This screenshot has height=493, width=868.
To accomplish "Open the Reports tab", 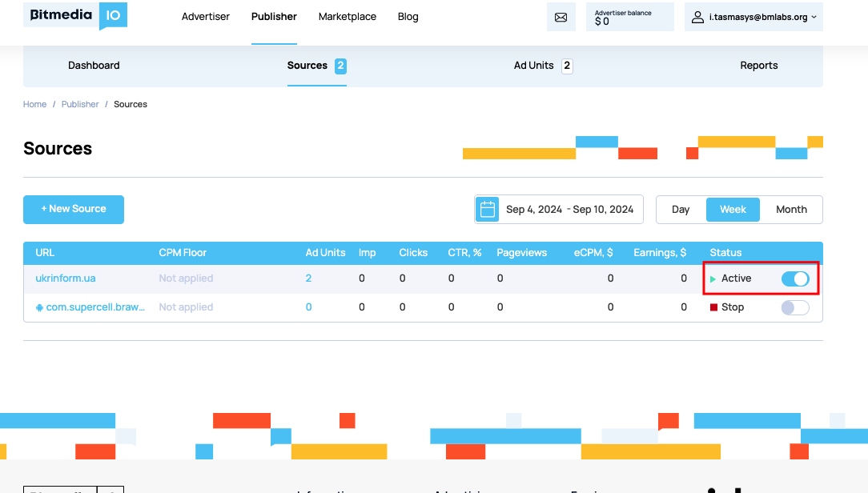I will tap(758, 66).
